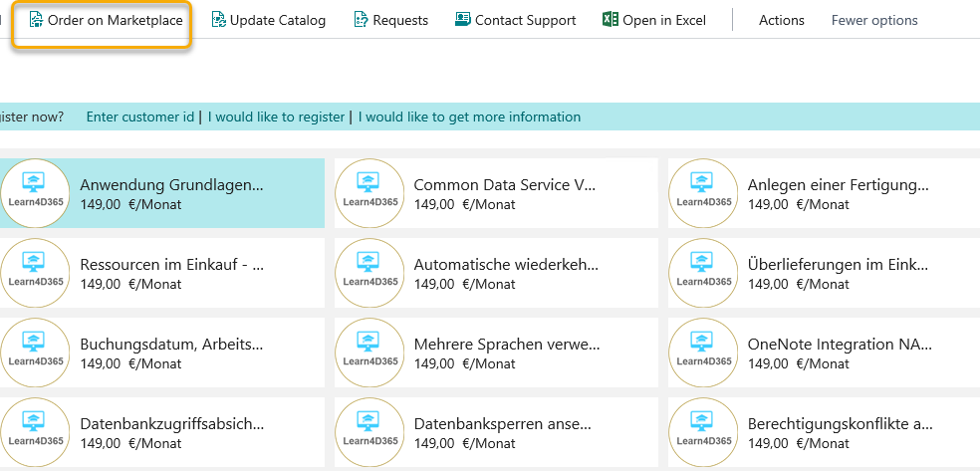
Task: Collapse toolbar with Fewer options
Action: [873, 20]
